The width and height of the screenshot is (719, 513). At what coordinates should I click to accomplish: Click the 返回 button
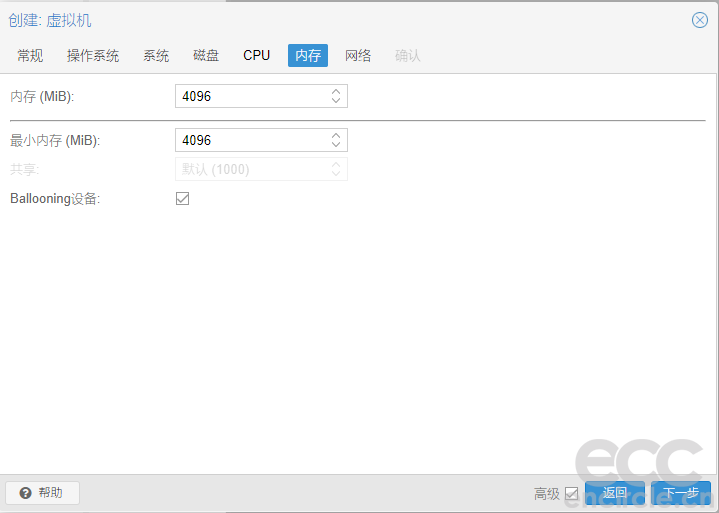point(614,493)
